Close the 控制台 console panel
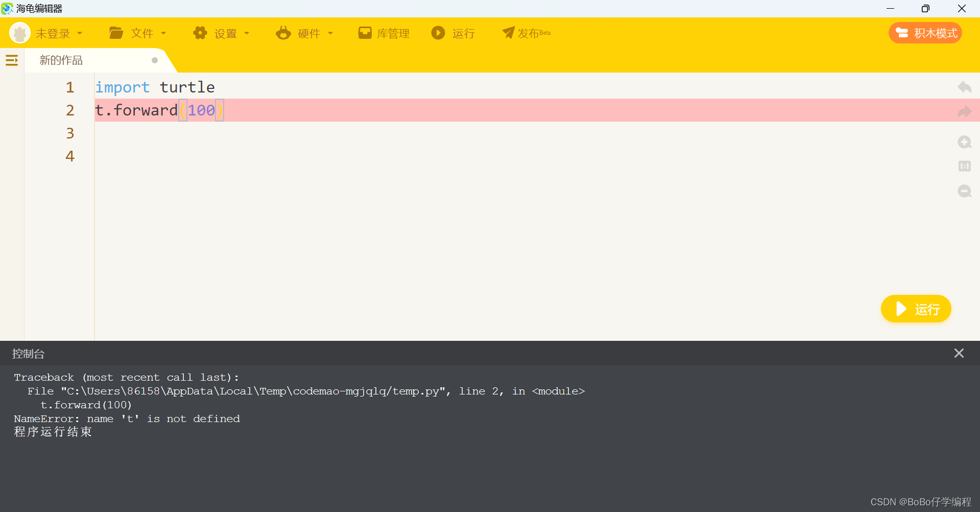The image size is (980, 512). pos(959,353)
